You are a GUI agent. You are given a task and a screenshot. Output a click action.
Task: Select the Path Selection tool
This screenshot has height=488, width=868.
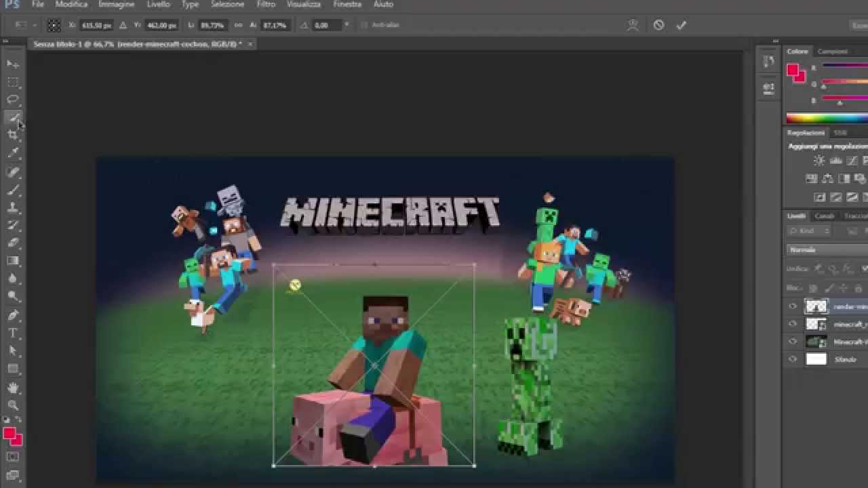[13, 351]
